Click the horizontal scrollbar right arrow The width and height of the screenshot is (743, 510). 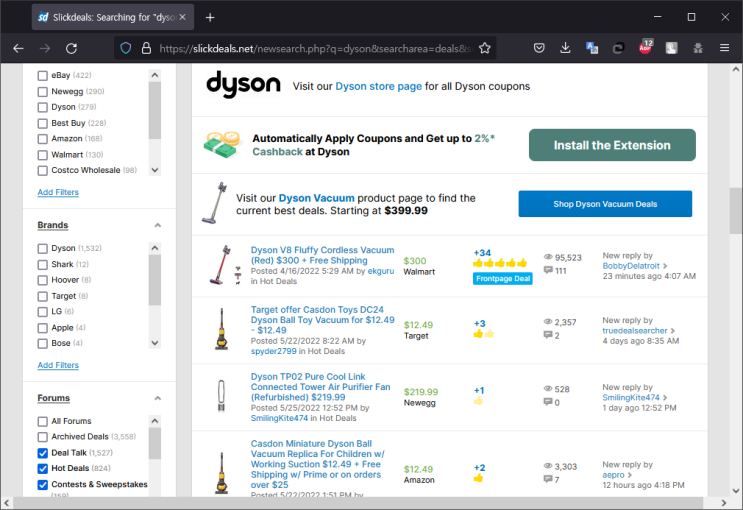724,503
